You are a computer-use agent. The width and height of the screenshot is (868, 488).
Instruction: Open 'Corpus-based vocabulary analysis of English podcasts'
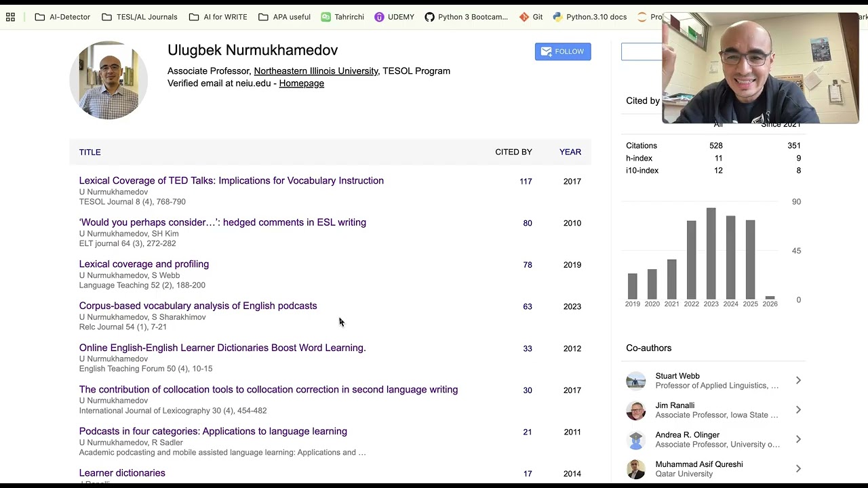point(198,306)
